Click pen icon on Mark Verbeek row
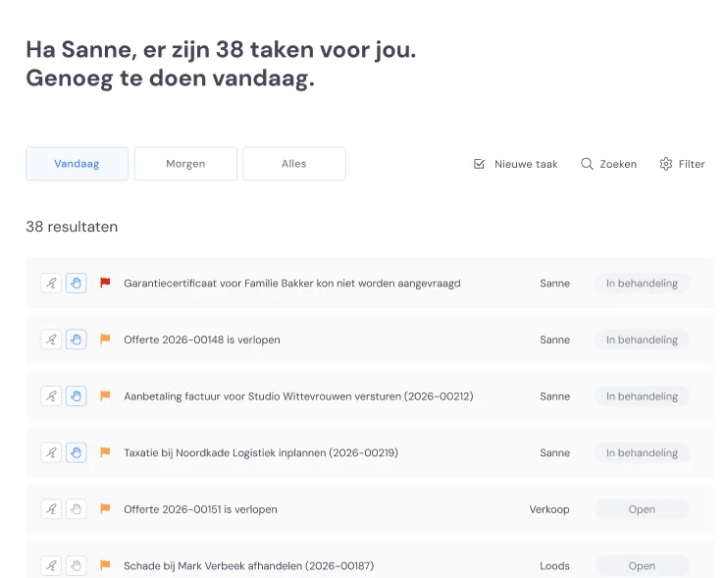This screenshot has width=728, height=578. 51,566
